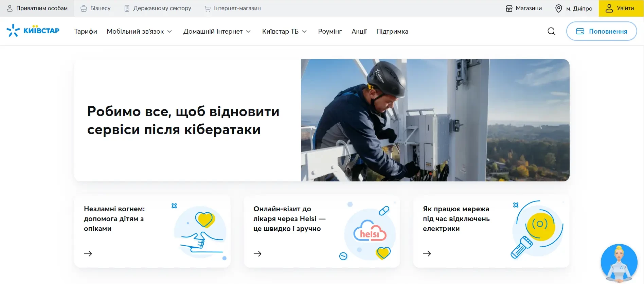The height and width of the screenshot is (284, 644).
Task: Click the user icon in Увійти button
Action: (x=609, y=8)
